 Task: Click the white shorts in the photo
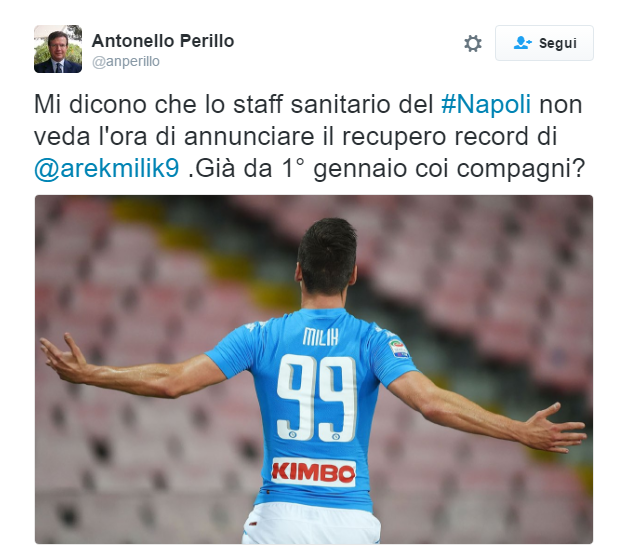(x=312, y=524)
